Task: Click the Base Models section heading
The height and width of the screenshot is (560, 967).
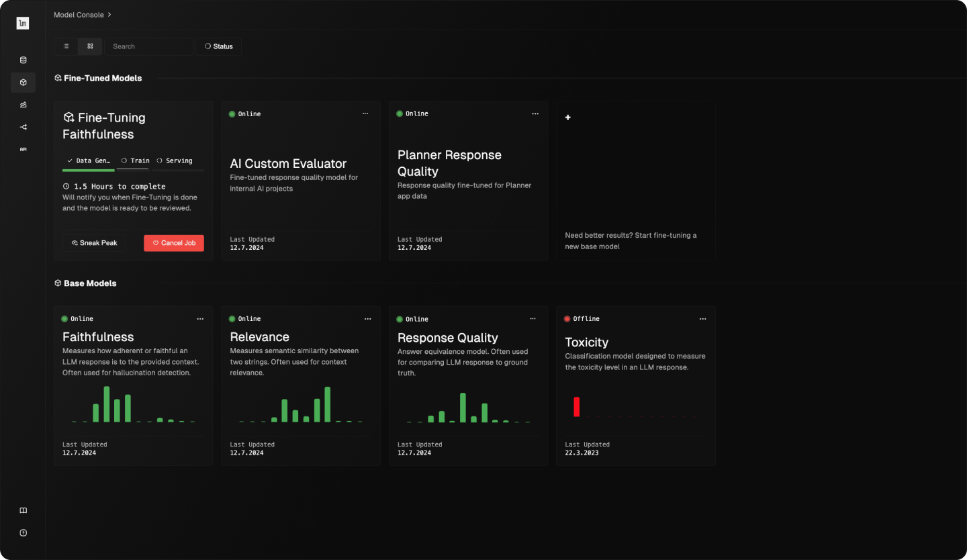Action: click(x=90, y=283)
